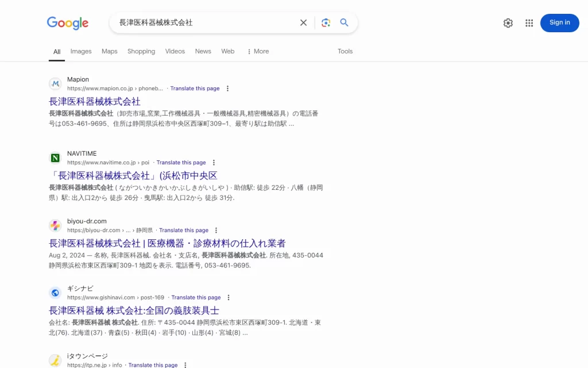Open three-dot options for biyou-dr.com result
This screenshot has width=588, height=368.
pyautogui.click(x=216, y=231)
